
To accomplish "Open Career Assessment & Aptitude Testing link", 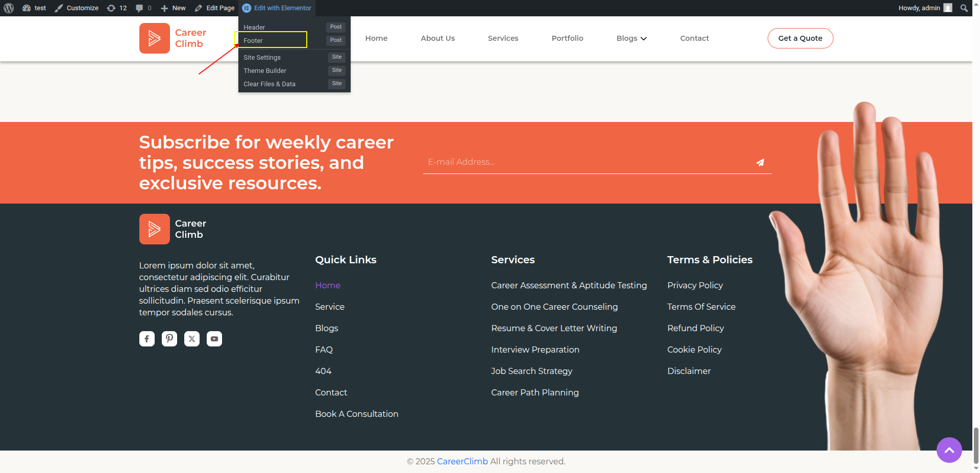I will coord(569,285).
